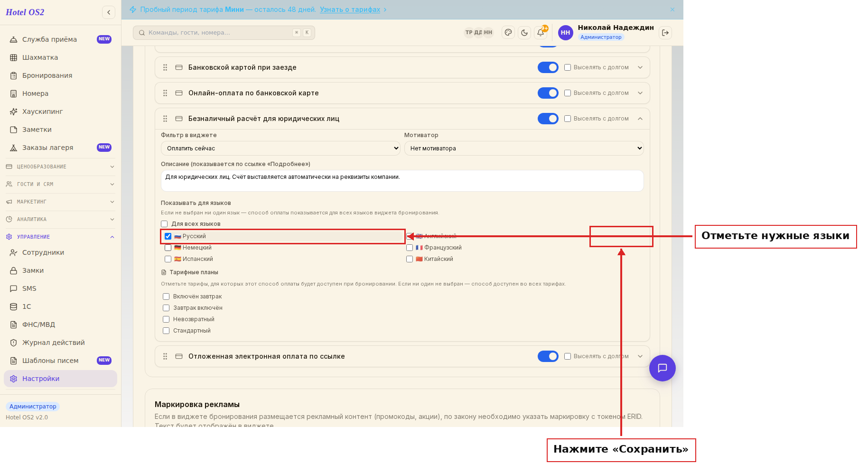Viewport: 868px width, 473px height.
Task: Open the chat support bubble button
Action: (x=663, y=368)
